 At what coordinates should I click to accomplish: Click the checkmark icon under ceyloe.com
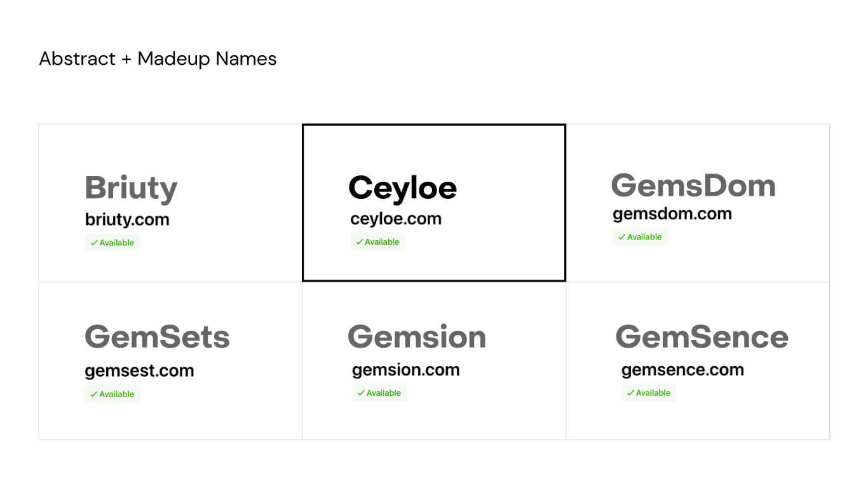359,242
